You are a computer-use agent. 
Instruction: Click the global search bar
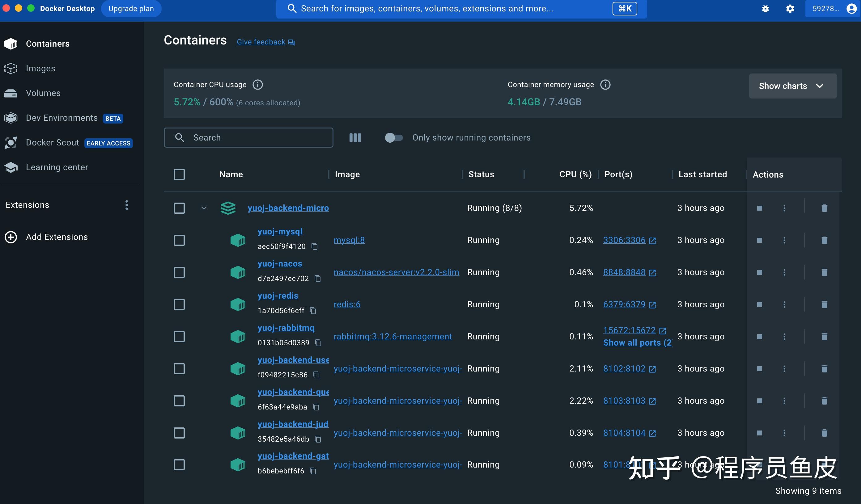tap(461, 9)
